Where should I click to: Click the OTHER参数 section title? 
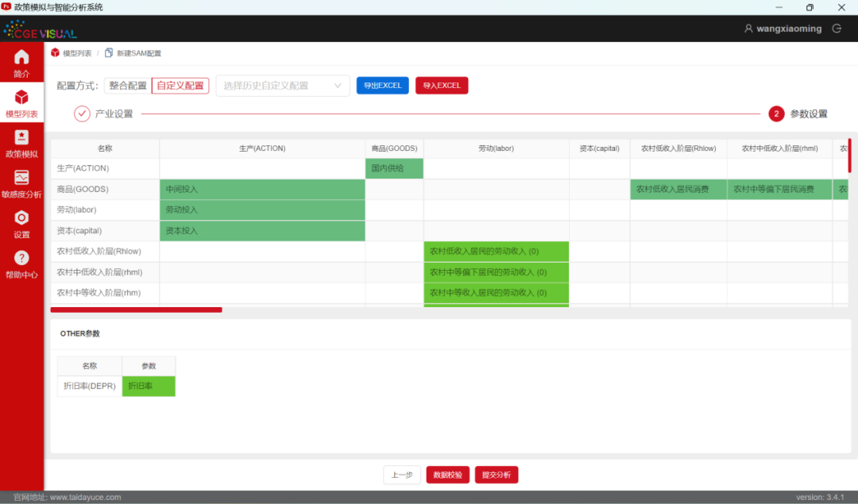click(x=80, y=333)
